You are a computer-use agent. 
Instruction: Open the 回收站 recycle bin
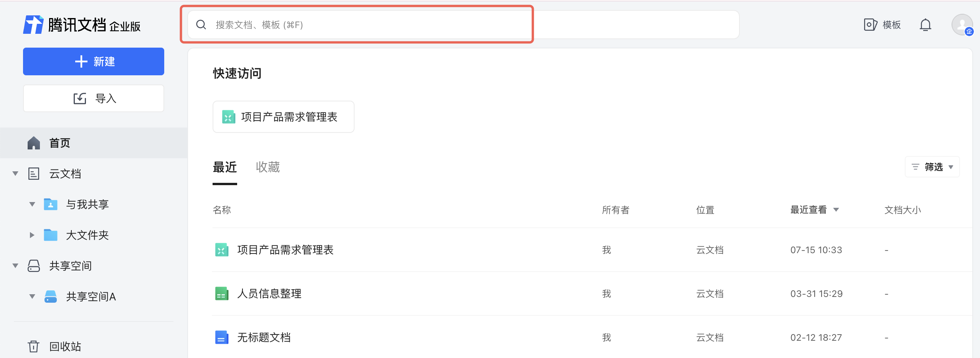click(x=65, y=346)
